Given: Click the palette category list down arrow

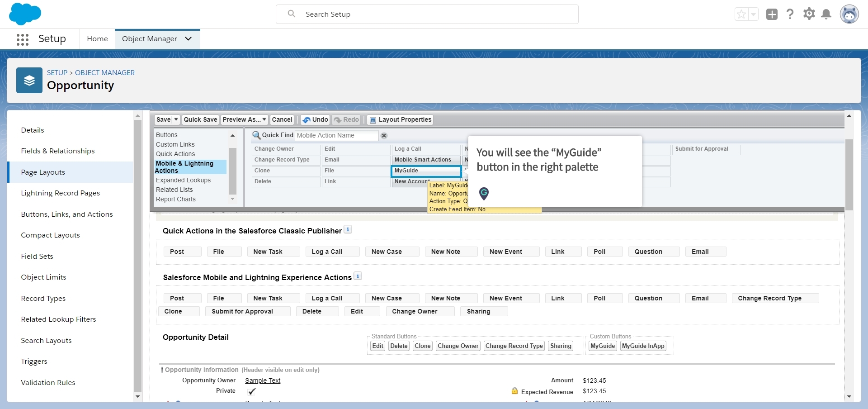Looking at the screenshot, I should coord(233,199).
